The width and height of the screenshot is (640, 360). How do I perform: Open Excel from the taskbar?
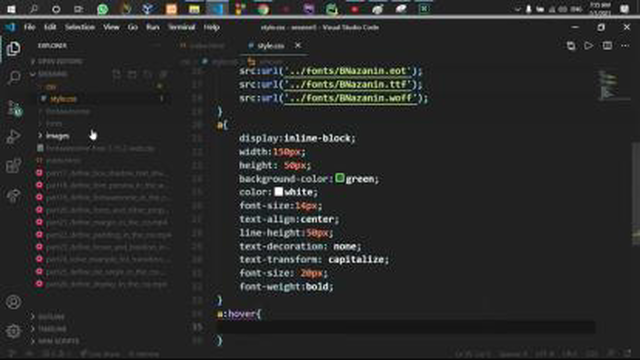point(424,9)
